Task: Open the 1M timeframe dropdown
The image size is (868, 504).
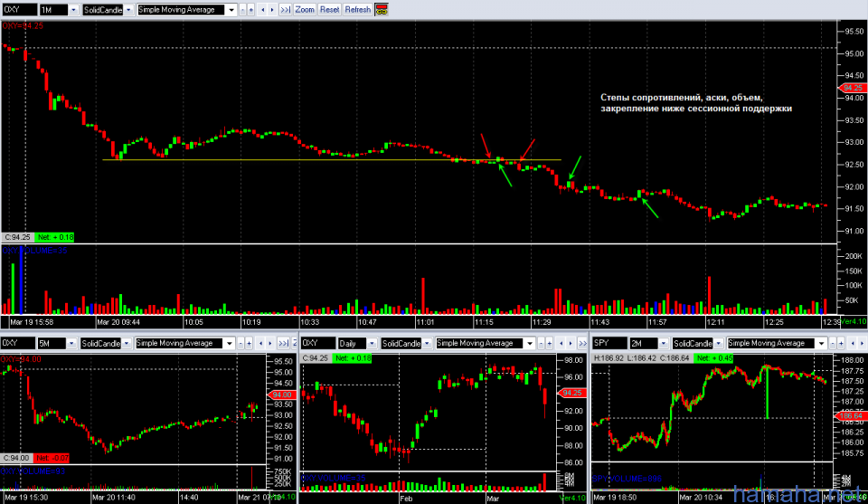Action: pos(73,10)
